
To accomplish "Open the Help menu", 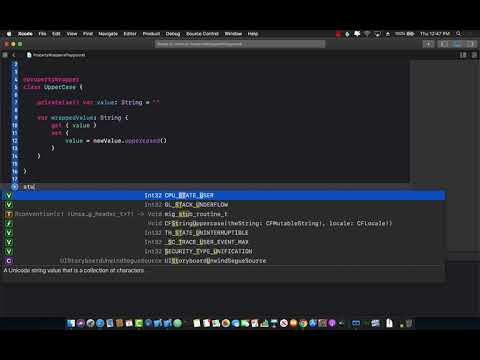I will click(x=253, y=34).
